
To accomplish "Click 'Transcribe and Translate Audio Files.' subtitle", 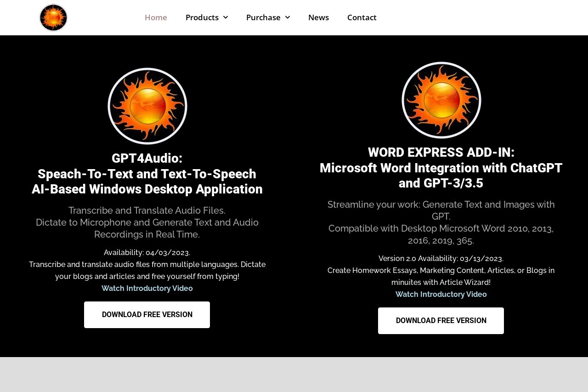I will [147, 210].
